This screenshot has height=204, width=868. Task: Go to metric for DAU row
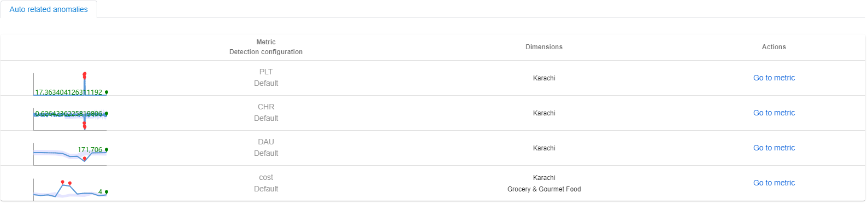pos(773,148)
